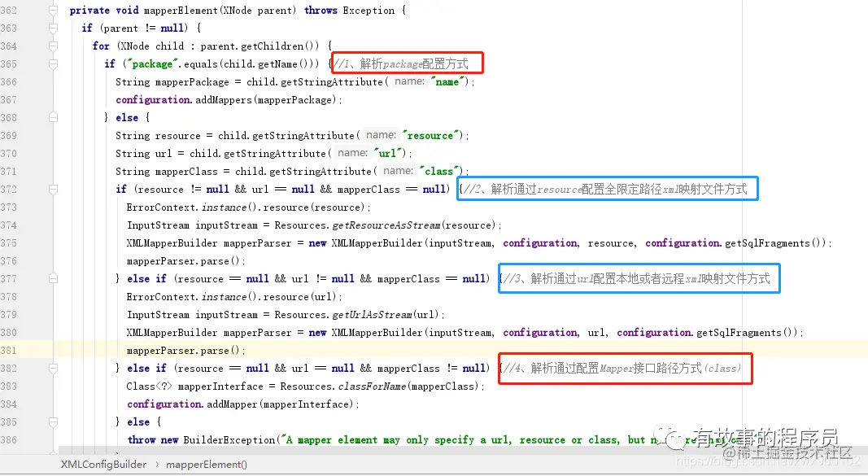868x476 pixels.
Task: Collapse the if (parent != null) block fold marker
Action: click(x=53, y=28)
